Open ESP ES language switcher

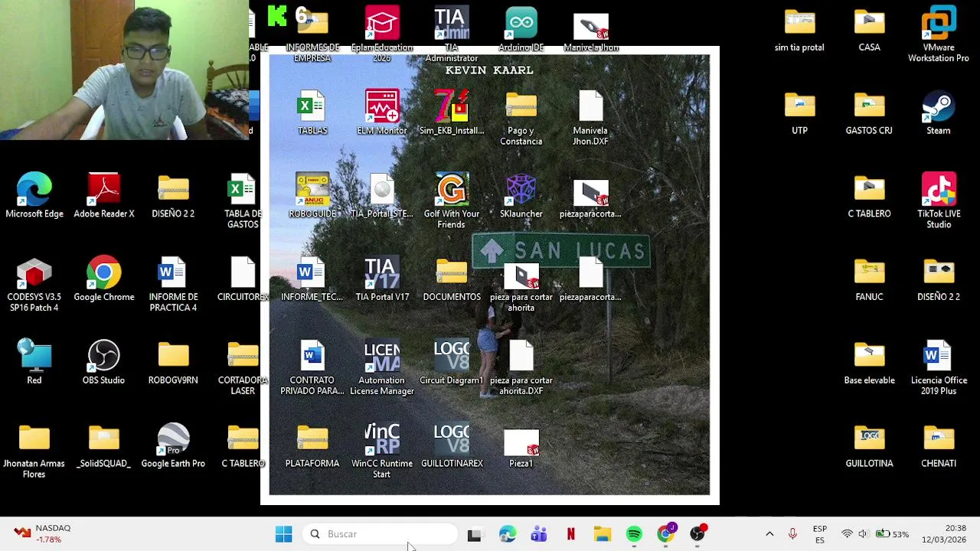(819, 534)
